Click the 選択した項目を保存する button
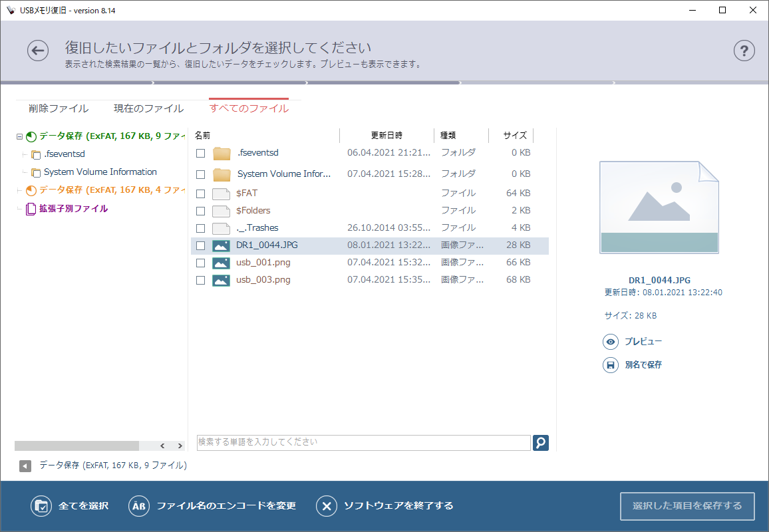The width and height of the screenshot is (769, 532). click(687, 506)
